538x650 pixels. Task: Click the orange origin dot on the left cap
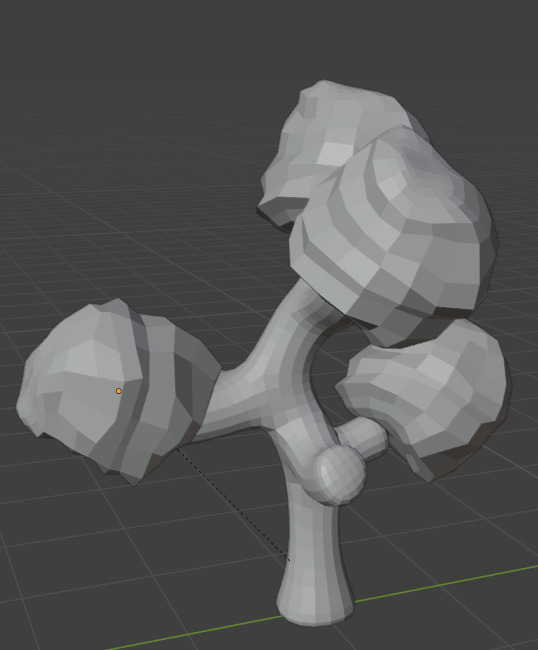pyautogui.click(x=119, y=391)
